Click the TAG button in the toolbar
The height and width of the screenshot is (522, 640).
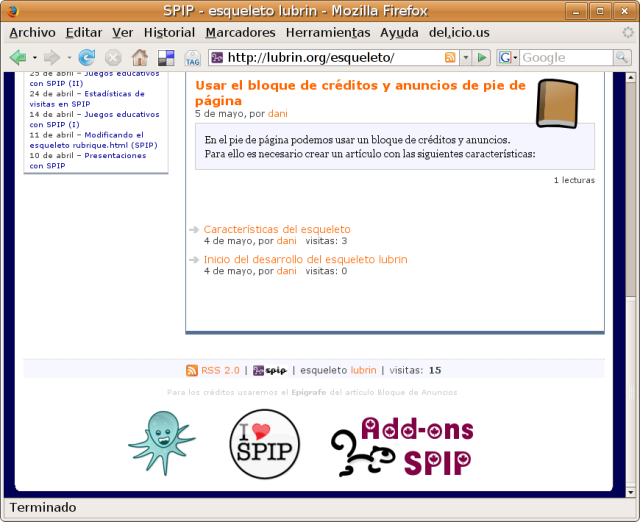[x=192, y=57]
